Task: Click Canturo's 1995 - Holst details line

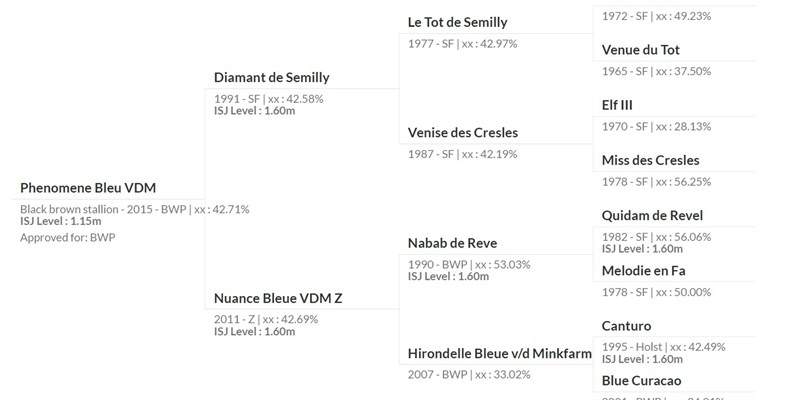Action: coord(663,347)
